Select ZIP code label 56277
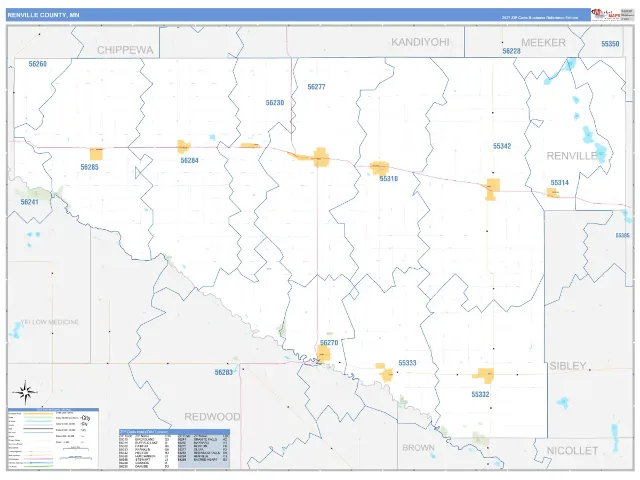The width and height of the screenshot is (640, 480). click(x=316, y=87)
